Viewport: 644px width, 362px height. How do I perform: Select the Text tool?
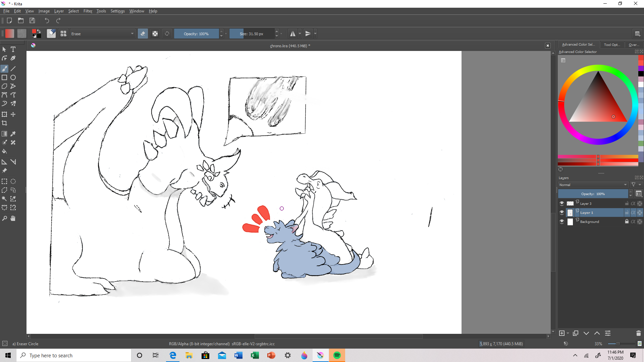tap(13, 49)
